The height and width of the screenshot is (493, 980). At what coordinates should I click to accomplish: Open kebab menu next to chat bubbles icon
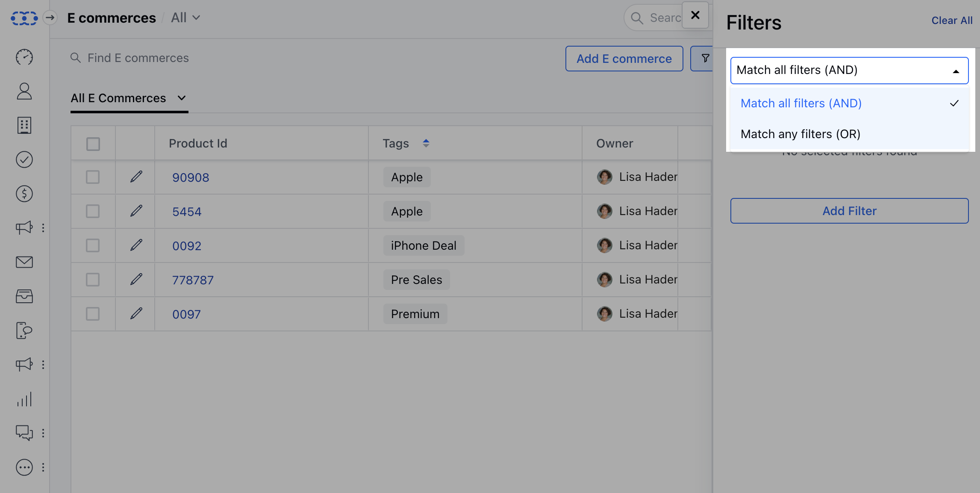[x=43, y=433]
